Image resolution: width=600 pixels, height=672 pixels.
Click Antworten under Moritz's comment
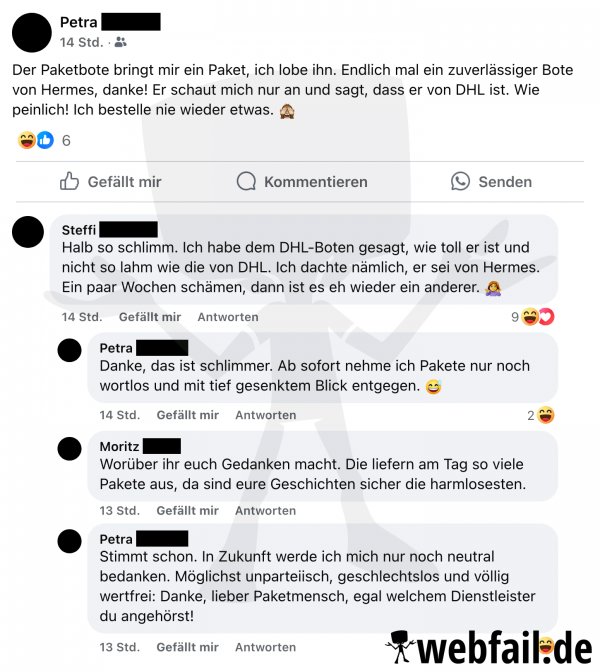pos(266,511)
